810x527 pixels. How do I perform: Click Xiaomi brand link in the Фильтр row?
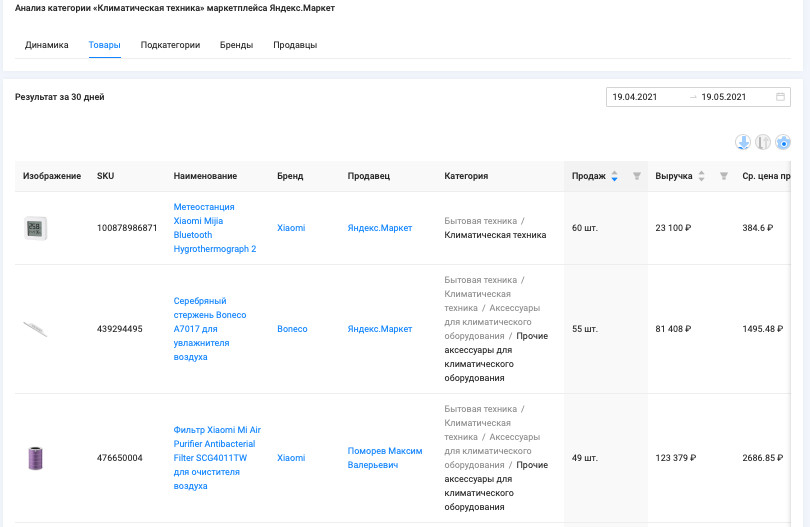pyautogui.click(x=291, y=458)
